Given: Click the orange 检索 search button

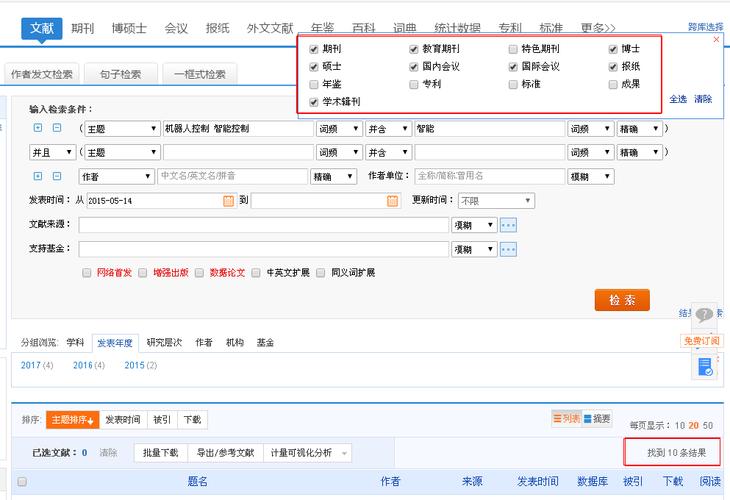Looking at the screenshot, I should pyautogui.click(x=622, y=300).
